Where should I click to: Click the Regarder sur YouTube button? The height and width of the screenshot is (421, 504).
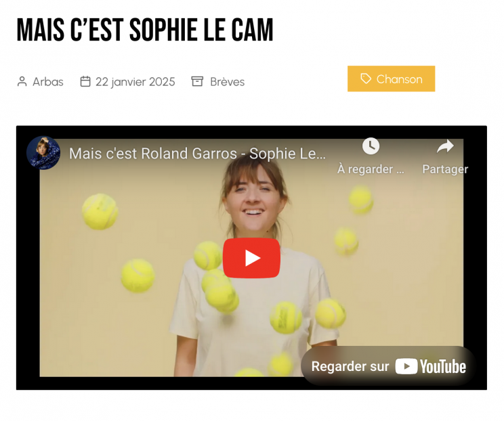[x=388, y=366]
